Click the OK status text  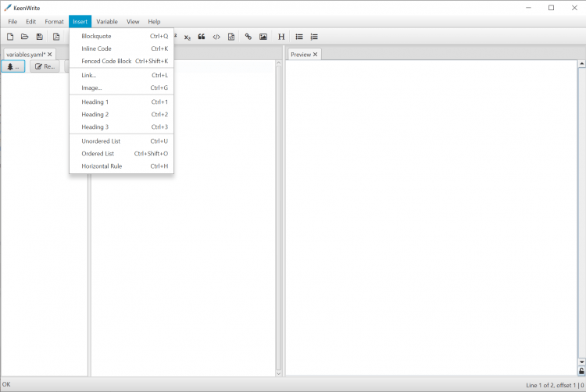[6, 384]
